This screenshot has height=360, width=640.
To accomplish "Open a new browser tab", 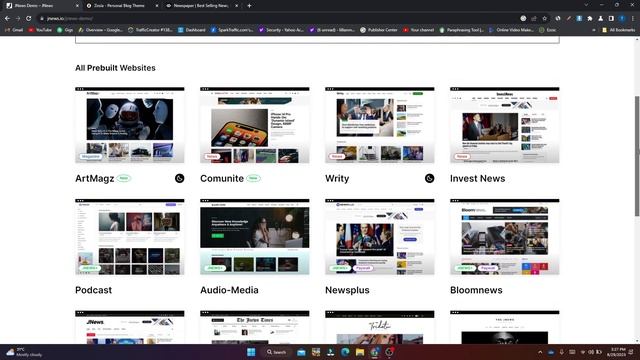I will coord(249,6).
